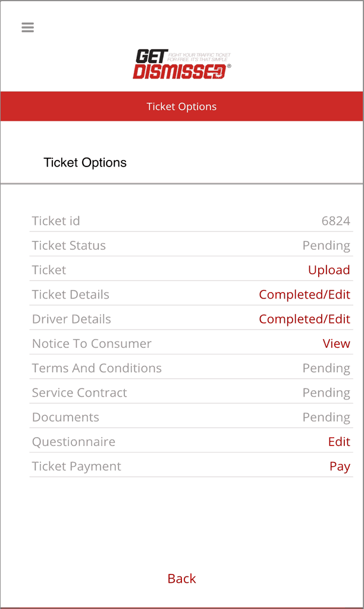Go Back from Ticket Options

(x=181, y=579)
